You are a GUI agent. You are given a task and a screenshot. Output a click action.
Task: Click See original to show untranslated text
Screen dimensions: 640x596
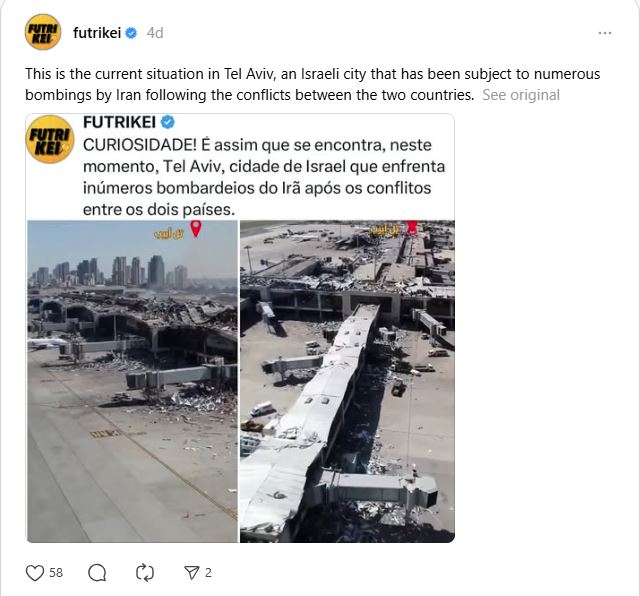521,95
